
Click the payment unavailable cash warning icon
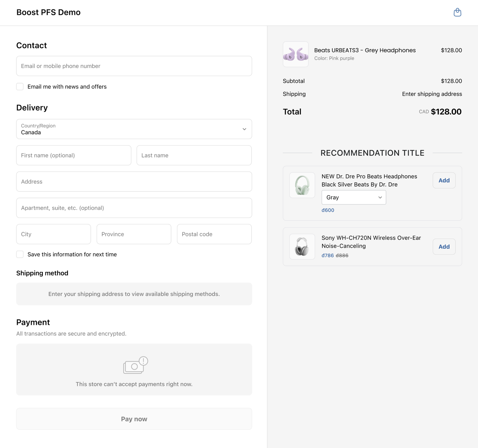pyautogui.click(x=135, y=365)
